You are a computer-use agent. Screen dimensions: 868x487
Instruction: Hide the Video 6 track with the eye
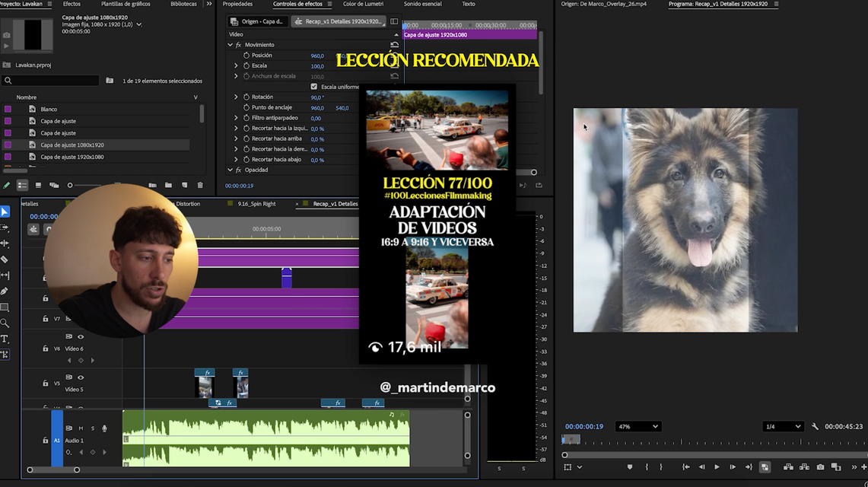[81, 336]
